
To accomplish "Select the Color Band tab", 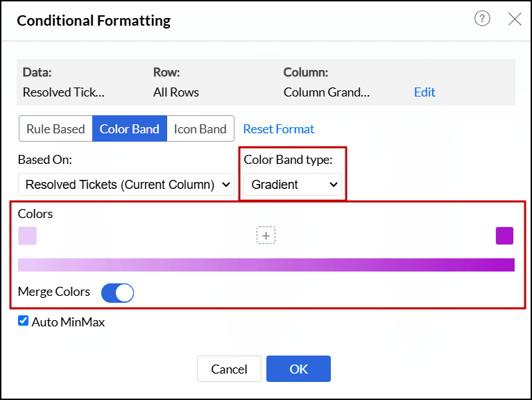I will click(129, 129).
